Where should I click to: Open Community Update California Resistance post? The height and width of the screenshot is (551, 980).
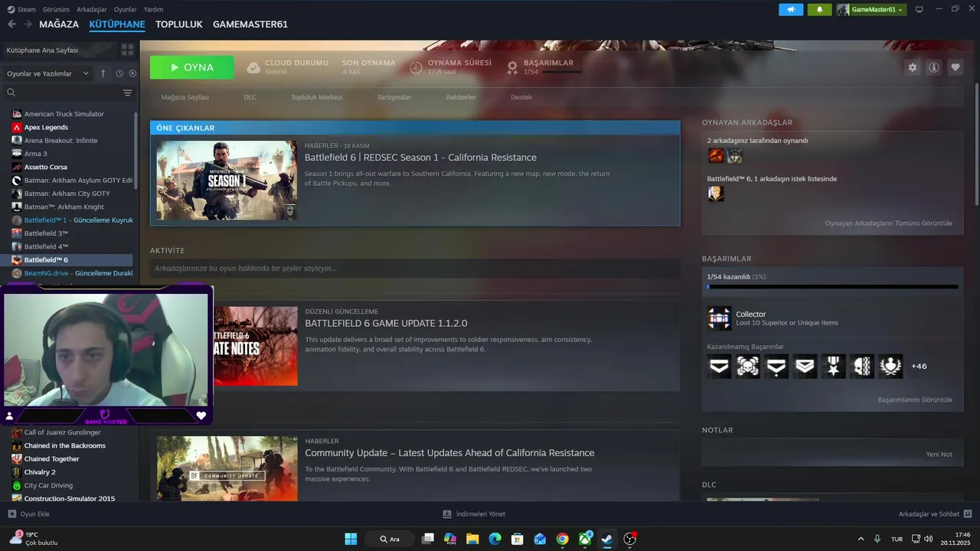coord(449,453)
